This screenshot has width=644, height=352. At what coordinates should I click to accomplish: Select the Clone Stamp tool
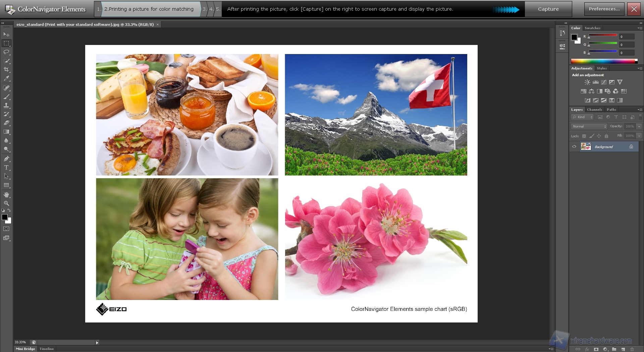click(x=6, y=105)
